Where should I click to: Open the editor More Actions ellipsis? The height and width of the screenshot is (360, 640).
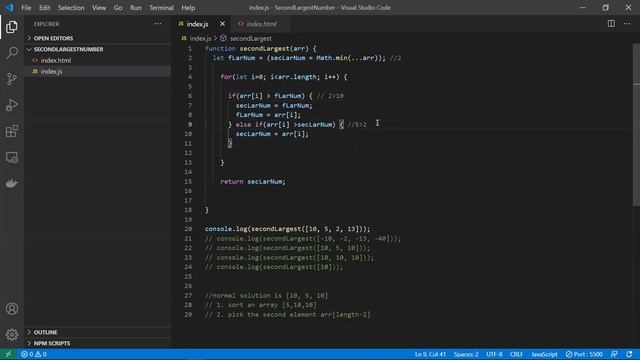click(x=627, y=24)
